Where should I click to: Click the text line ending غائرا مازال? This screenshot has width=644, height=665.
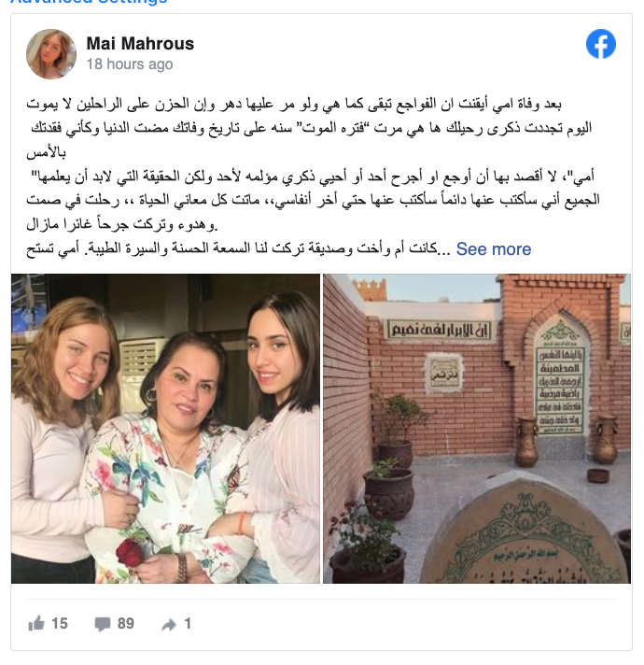click(x=122, y=225)
